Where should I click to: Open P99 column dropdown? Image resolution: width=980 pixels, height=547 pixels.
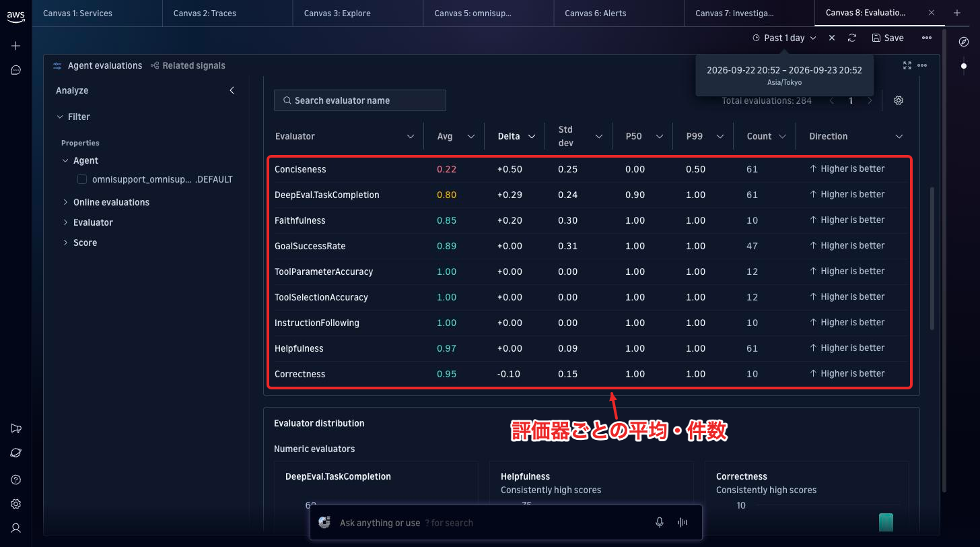(x=720, y=137)
